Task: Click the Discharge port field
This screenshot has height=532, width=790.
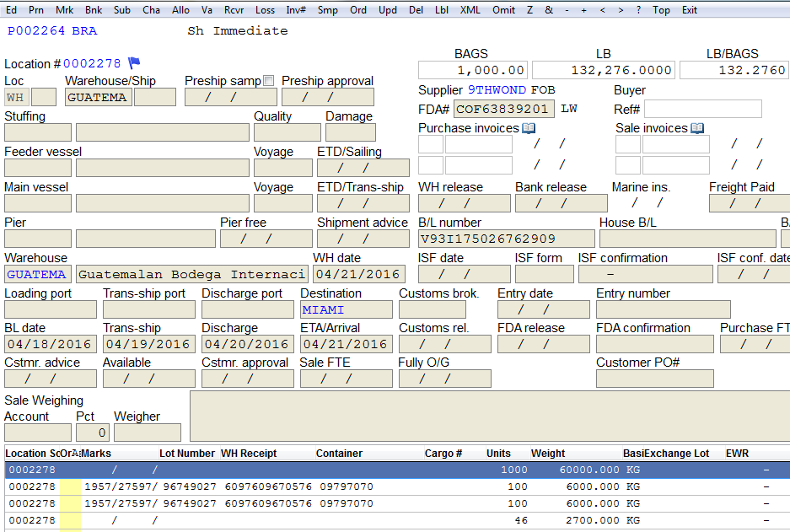Action: (x=248, y=309)
